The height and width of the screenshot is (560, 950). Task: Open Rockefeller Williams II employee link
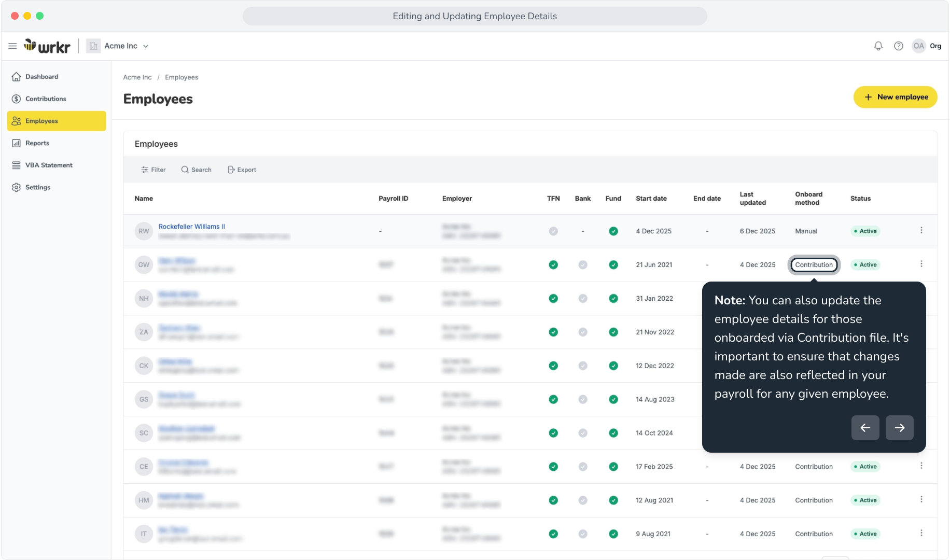tap(192, 227)
